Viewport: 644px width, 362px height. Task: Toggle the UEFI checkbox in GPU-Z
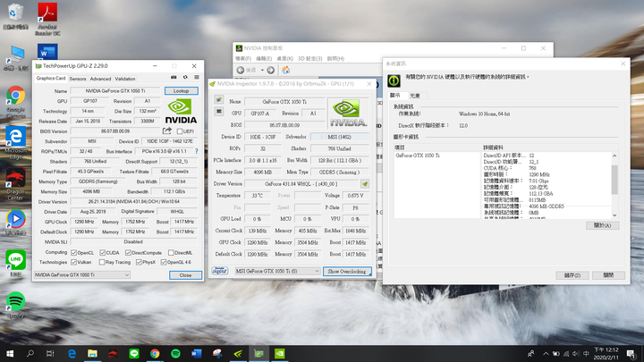(180, 131)
